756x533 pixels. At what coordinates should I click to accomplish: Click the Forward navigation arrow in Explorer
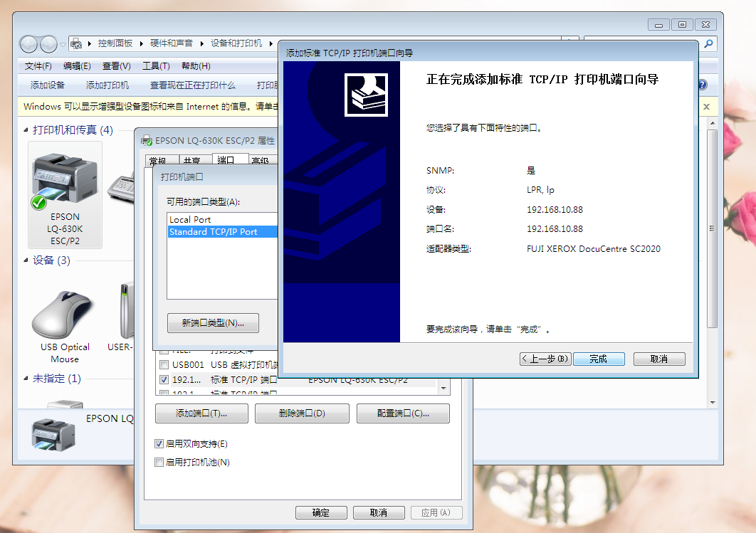[x=48, y=44]
